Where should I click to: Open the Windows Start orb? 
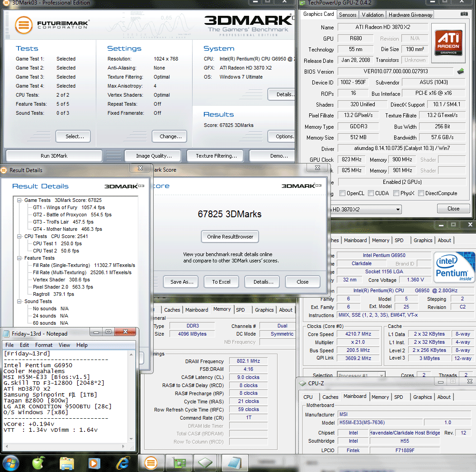[11, 463]
